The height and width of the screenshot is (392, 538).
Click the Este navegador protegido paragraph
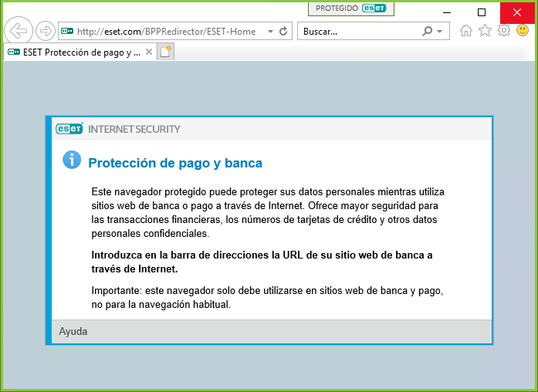click(268, 212)
